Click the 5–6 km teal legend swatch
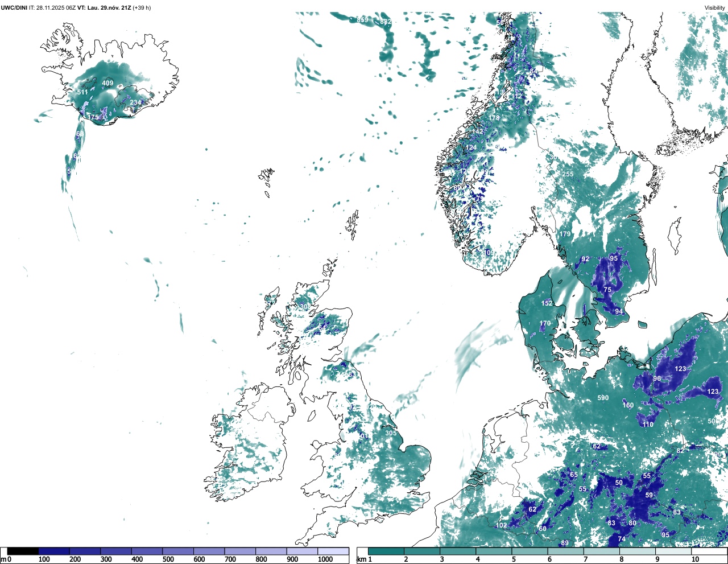The width and height of the screenshot is (728, 564). pyautogui.click(x=530, y=551)
